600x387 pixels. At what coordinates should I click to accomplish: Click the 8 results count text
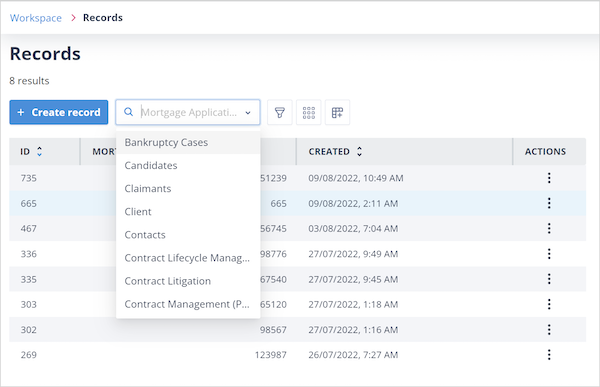pos(29,81)
